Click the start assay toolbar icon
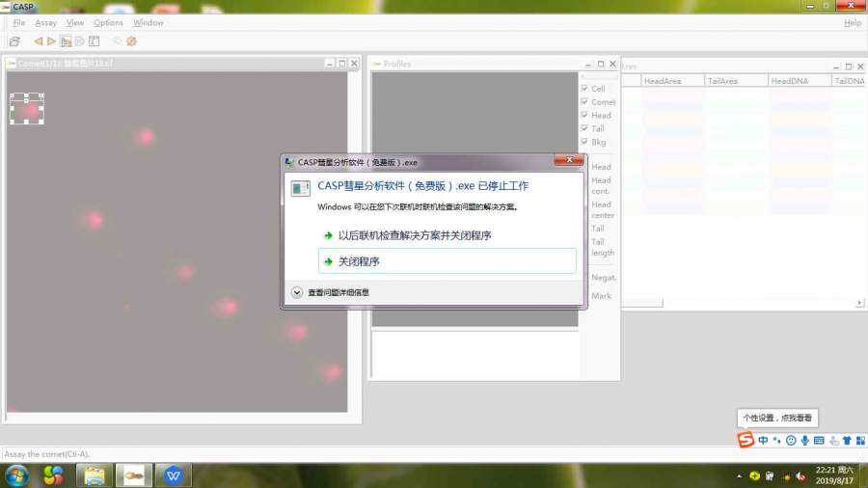868x488 pixels. pos(66,41)
